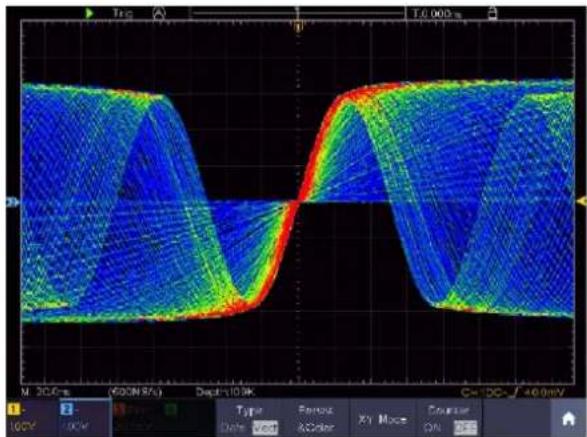Viewport: 587px width, 437px height.
Task: Toggle display Type to Dots
Action: [x=232, y=427]
